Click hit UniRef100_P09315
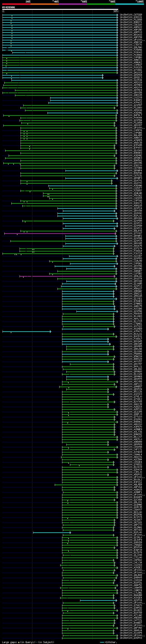This screenshot has height=644, width=146. 131,67
